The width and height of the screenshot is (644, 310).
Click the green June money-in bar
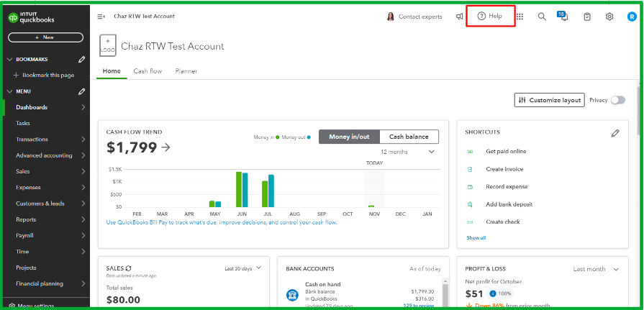click(x=238, y=189)
